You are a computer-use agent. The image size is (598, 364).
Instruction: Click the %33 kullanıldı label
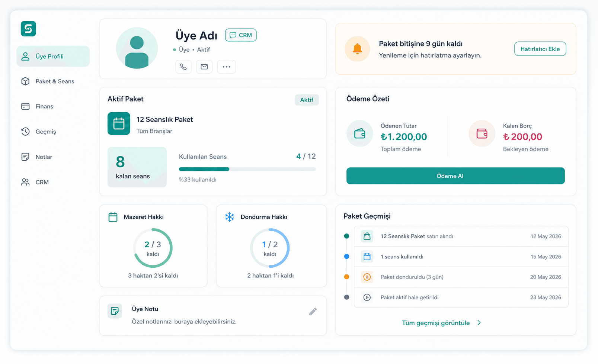point(198,180)
